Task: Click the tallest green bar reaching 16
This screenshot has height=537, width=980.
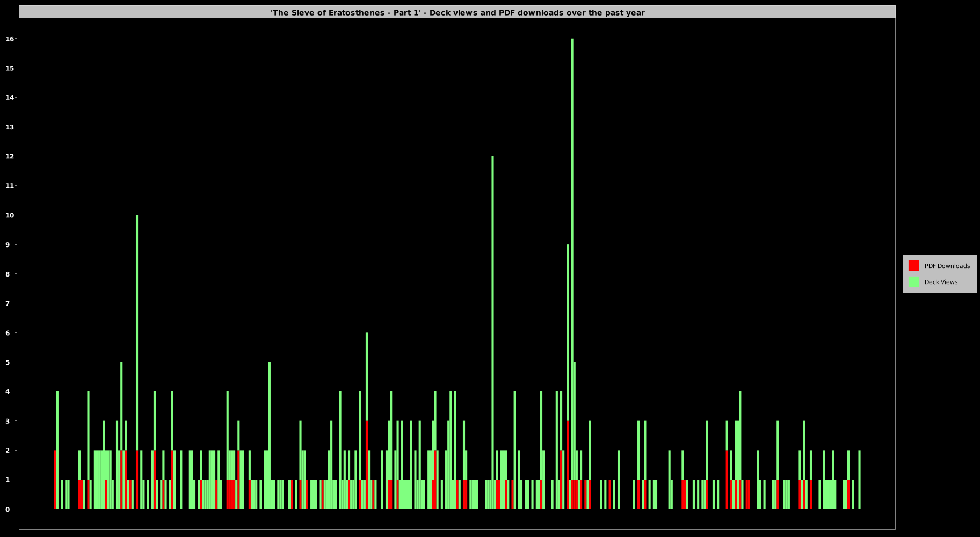Action: point(572,259)
